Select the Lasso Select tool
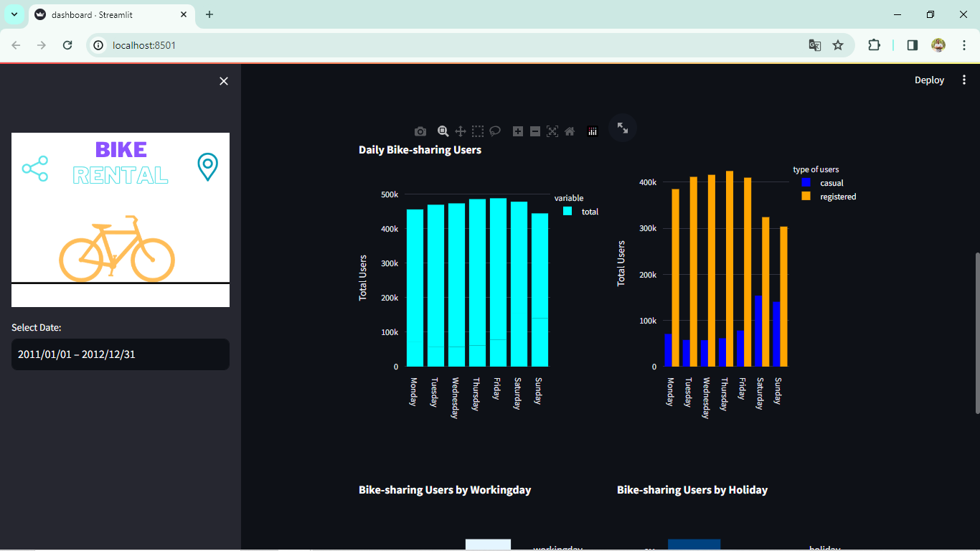The height and width of the screenshot is (551, 980). click(x=495, y=131)
